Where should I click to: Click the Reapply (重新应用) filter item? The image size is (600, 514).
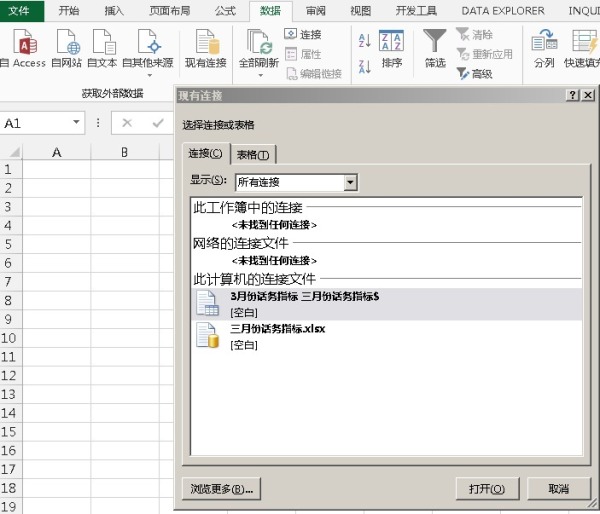coord(484,54)
